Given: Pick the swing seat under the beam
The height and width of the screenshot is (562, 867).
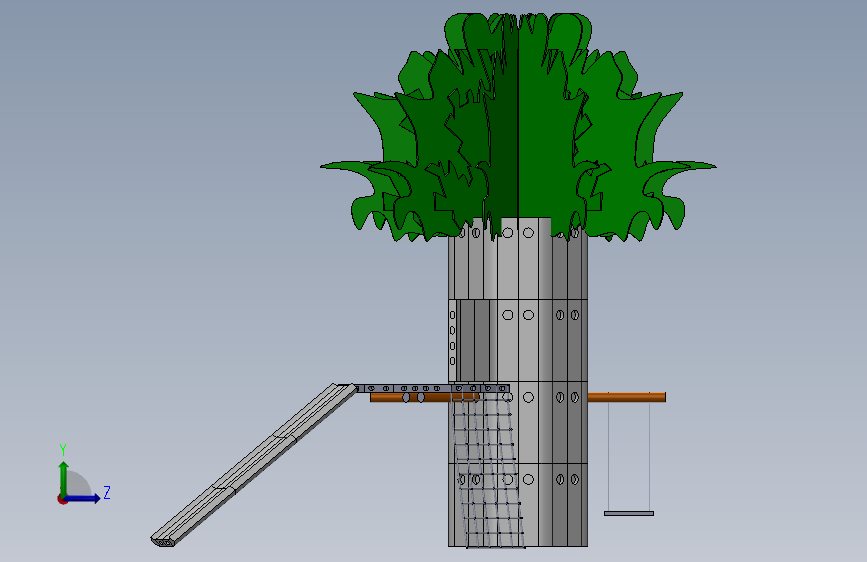Looking at the screenshot, I should click(629, 513).
